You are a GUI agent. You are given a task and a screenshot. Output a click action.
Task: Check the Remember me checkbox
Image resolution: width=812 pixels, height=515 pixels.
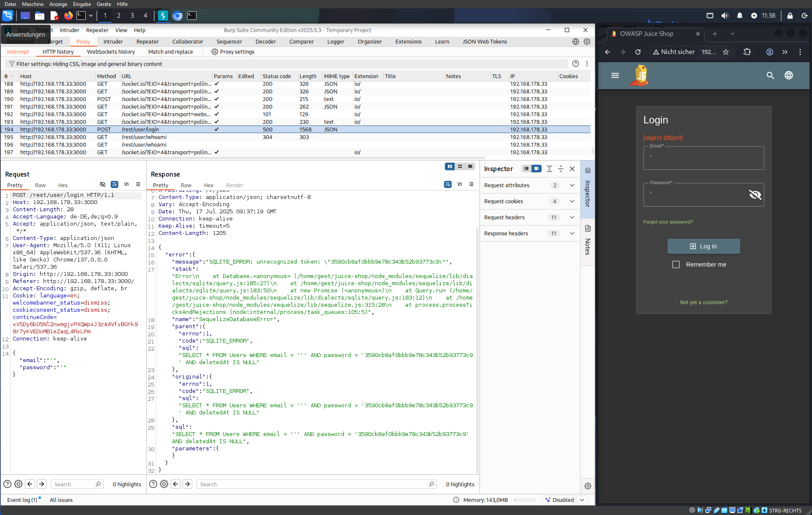[x=676, y=264]
